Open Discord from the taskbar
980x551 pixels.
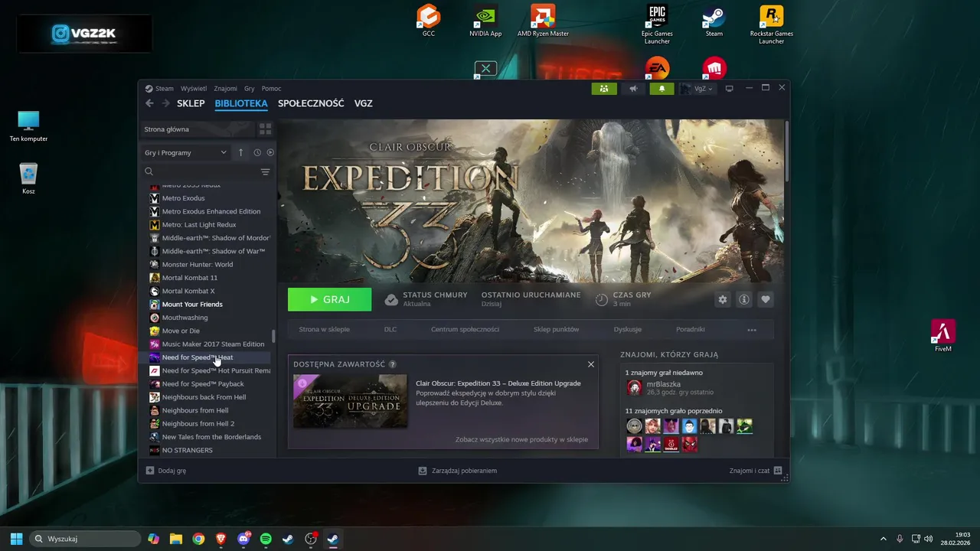point(243,539)
